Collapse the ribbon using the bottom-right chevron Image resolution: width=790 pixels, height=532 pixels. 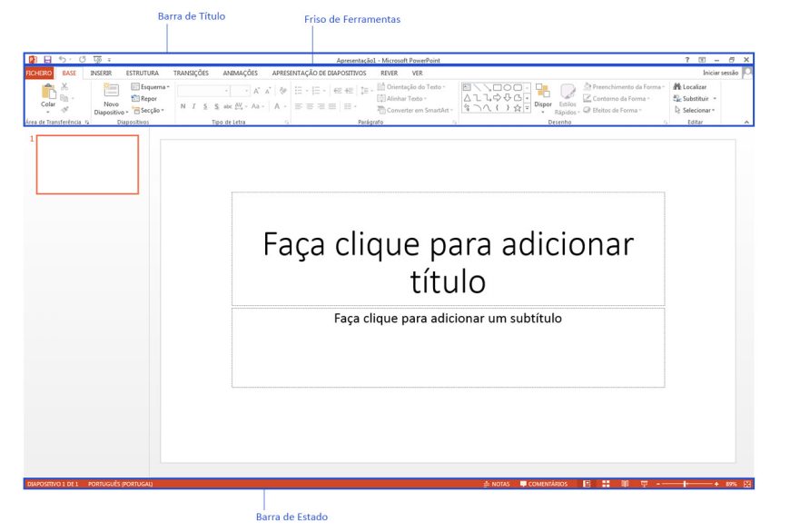[x=746, y=121]
